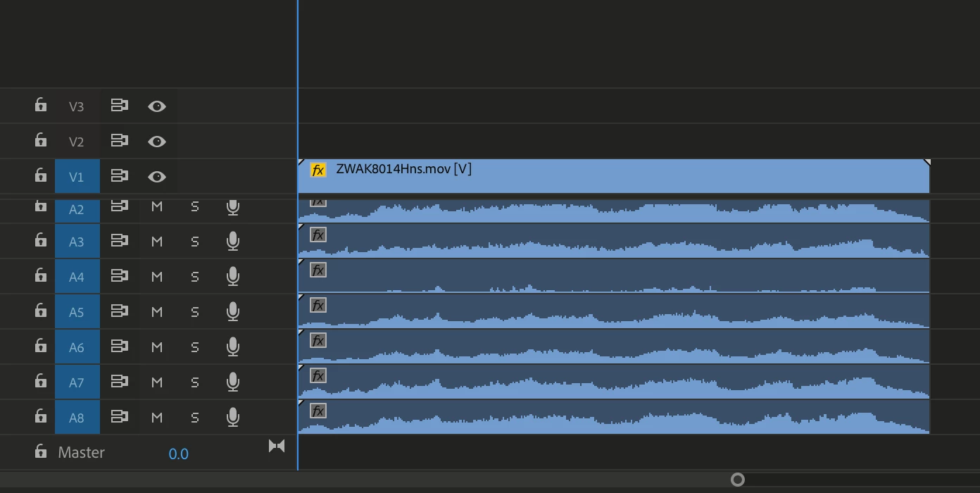Screen dimensions: 980x493
Task: Toggle sync lock on track A5
Action: coord(120,311)
